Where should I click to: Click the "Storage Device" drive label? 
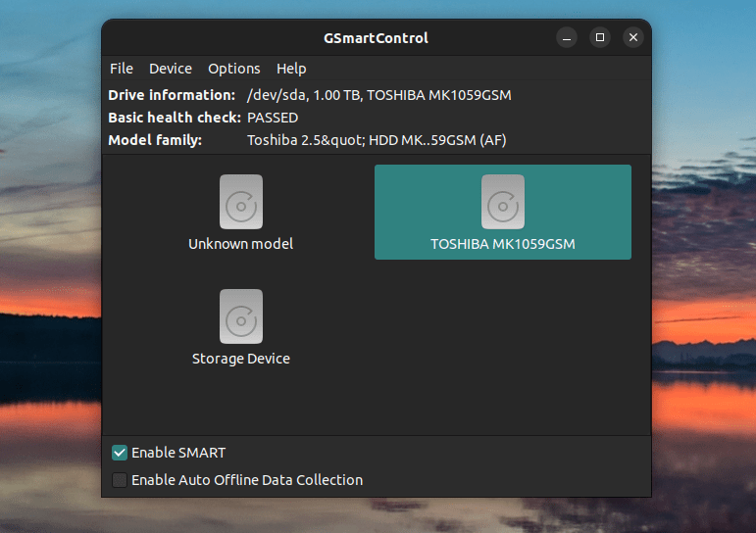(x=241, y=359)
